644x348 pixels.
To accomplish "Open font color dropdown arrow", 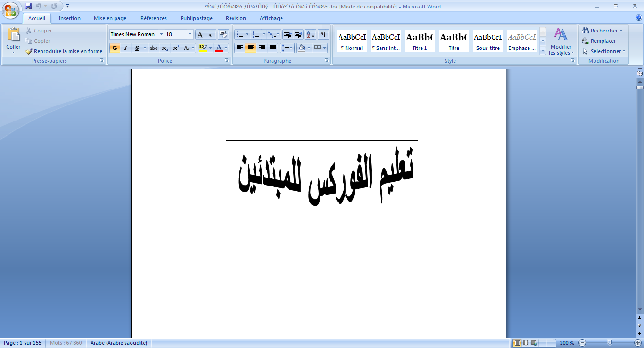I will click(x=226, y=48).
